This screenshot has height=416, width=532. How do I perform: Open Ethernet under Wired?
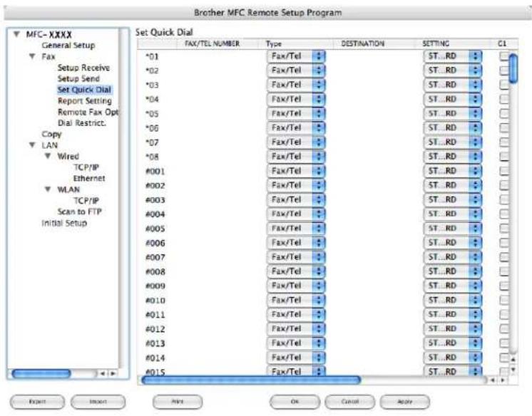tap(89, 178)
